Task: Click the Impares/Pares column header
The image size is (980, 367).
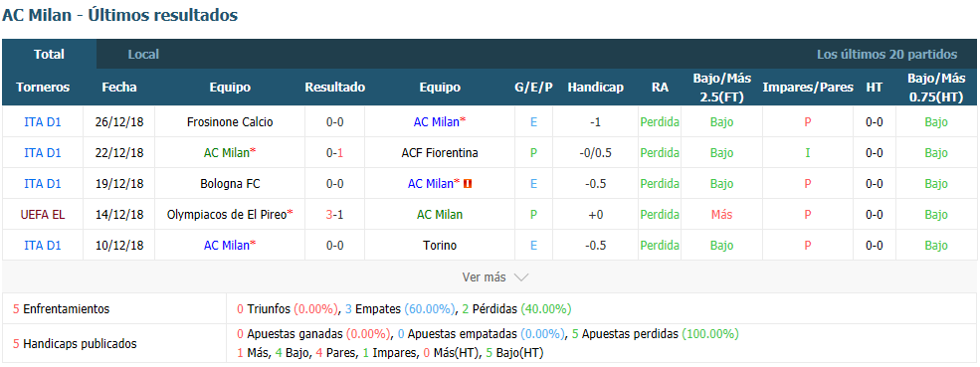Action: pos(808,88)
